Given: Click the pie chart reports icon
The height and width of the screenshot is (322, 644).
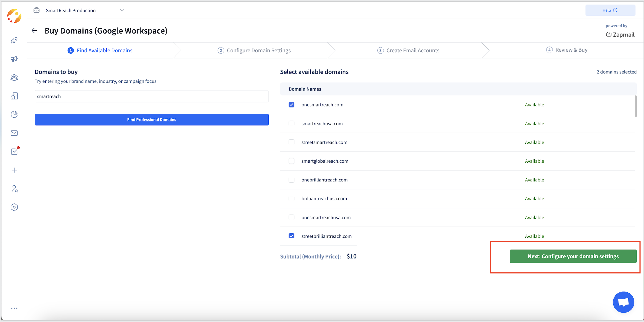Looking at the screenshot, I should 14,114.
